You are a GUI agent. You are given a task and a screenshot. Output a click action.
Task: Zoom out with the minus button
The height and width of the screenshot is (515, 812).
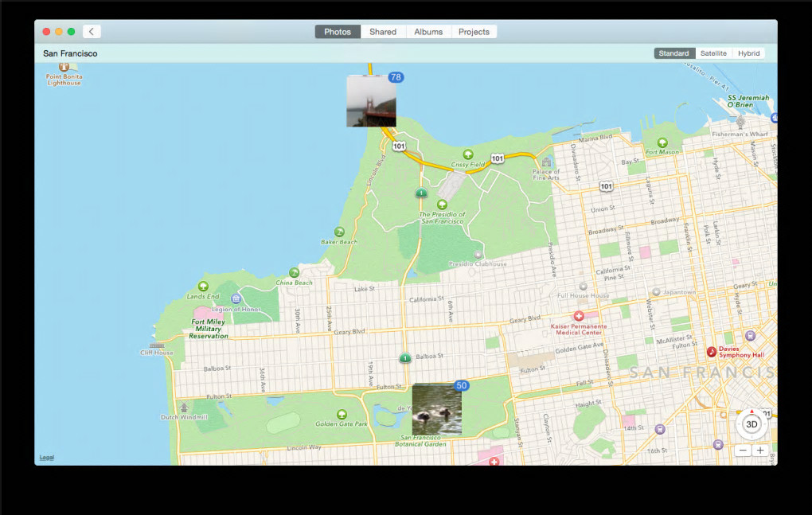pos(743,451)
